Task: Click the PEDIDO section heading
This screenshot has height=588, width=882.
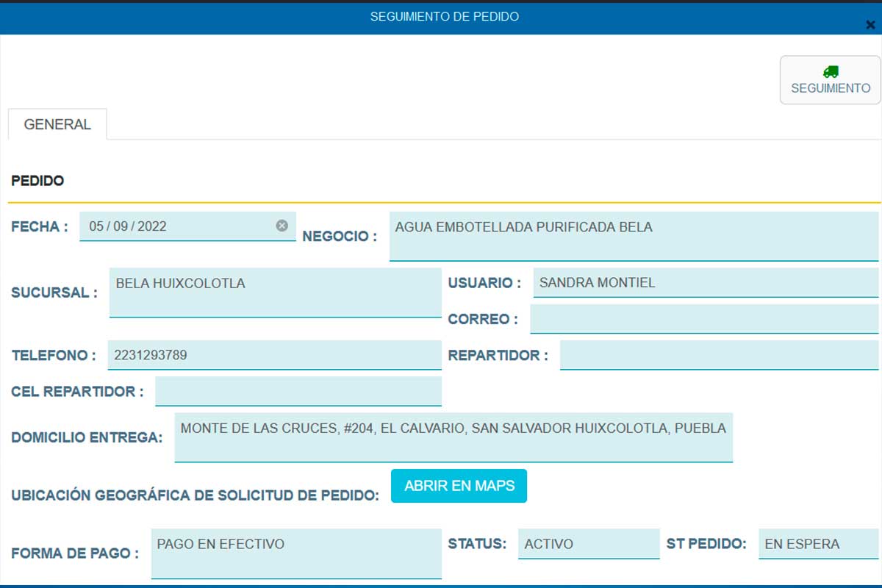Action: [37, 181]
